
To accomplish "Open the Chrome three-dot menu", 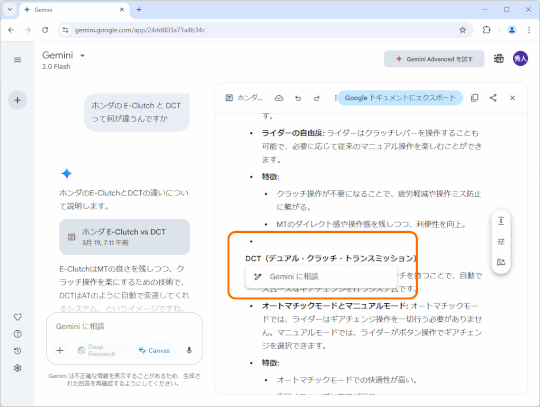I will [529, 30].
